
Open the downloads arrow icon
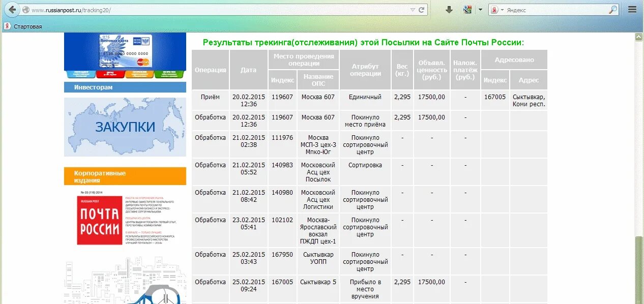[449, 10]
